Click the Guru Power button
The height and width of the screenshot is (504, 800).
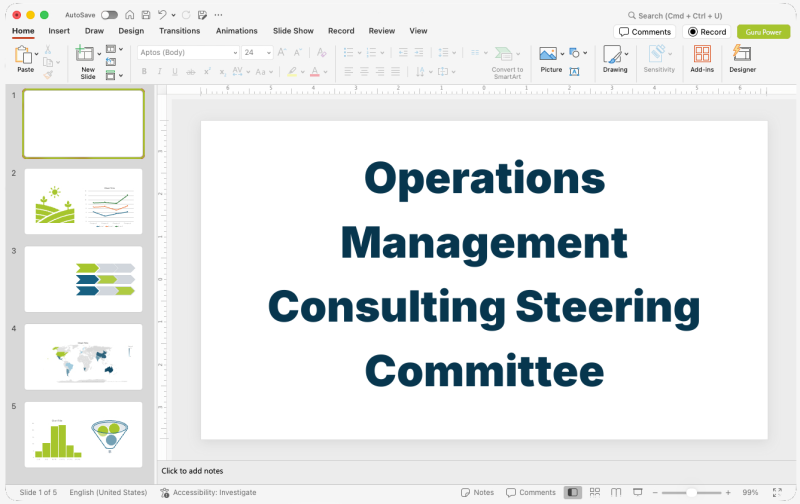point(763,32)
